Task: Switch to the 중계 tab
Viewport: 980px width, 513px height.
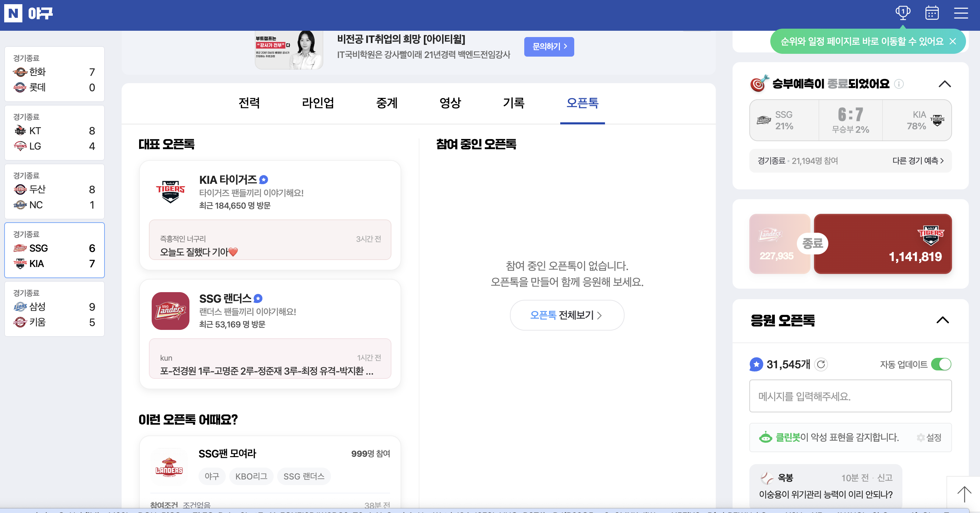Action: 387,103
